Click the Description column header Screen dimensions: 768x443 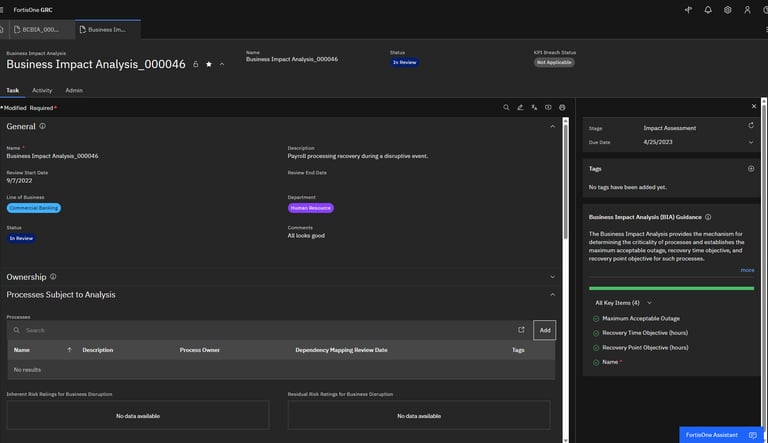pos(97,350)
